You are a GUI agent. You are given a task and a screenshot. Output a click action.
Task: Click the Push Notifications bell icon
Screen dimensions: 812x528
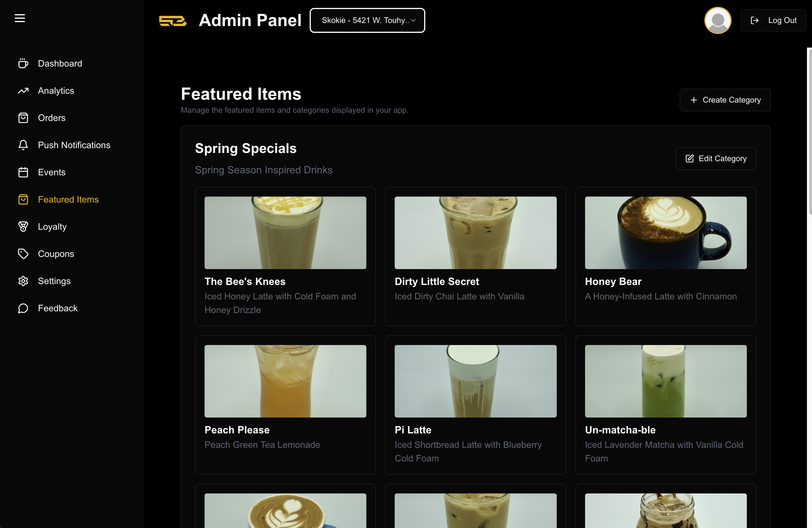click(x=23, y=145)
